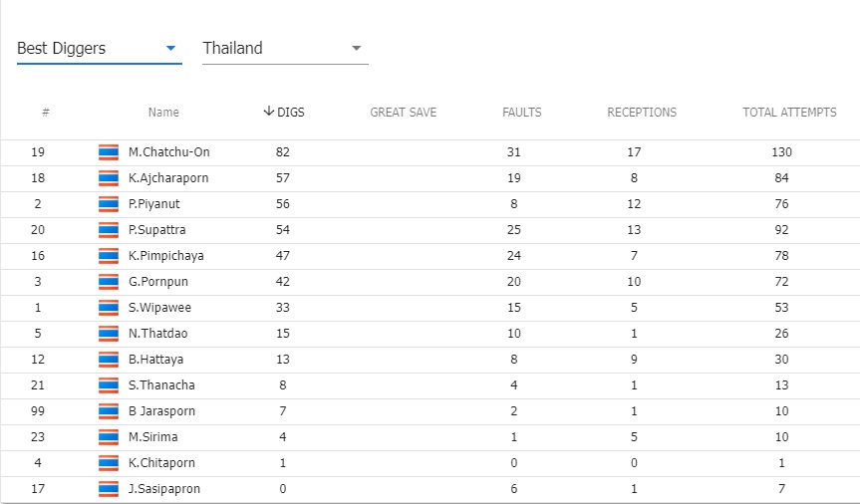
Task: Click the # jersey number column header
Action: pos(46,112)
